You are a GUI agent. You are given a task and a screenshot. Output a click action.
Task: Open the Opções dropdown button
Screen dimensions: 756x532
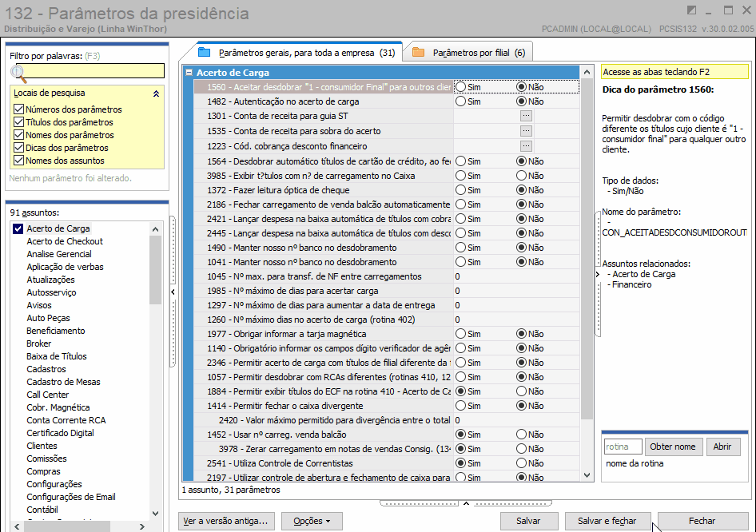tap(312, 521)
